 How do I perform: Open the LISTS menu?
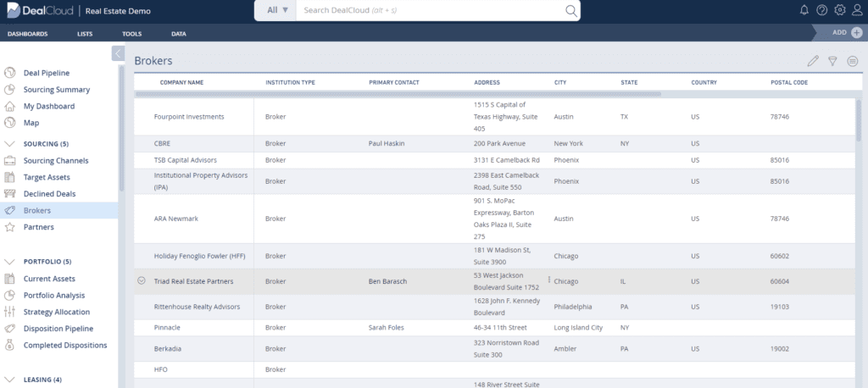[x=85, y=34]
